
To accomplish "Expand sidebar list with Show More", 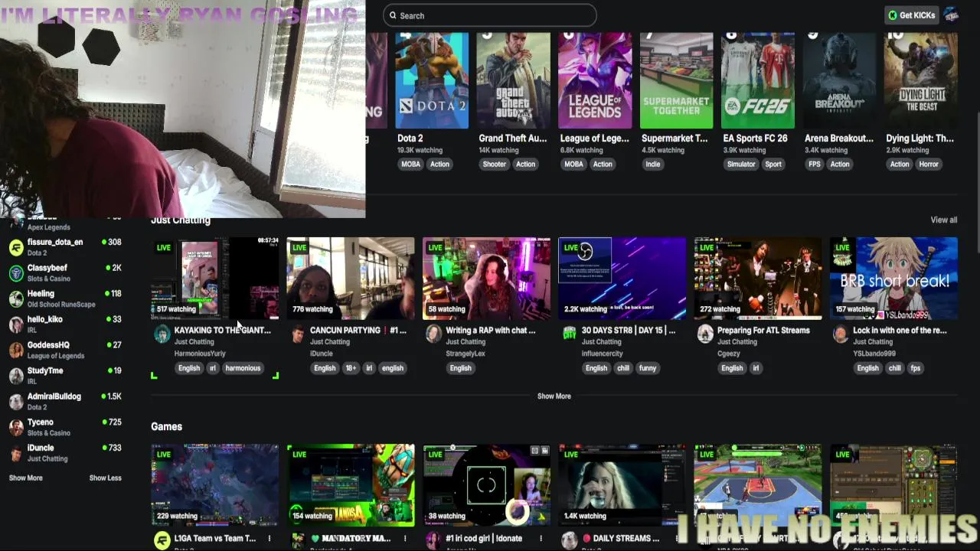I will (x=25, y=478).
